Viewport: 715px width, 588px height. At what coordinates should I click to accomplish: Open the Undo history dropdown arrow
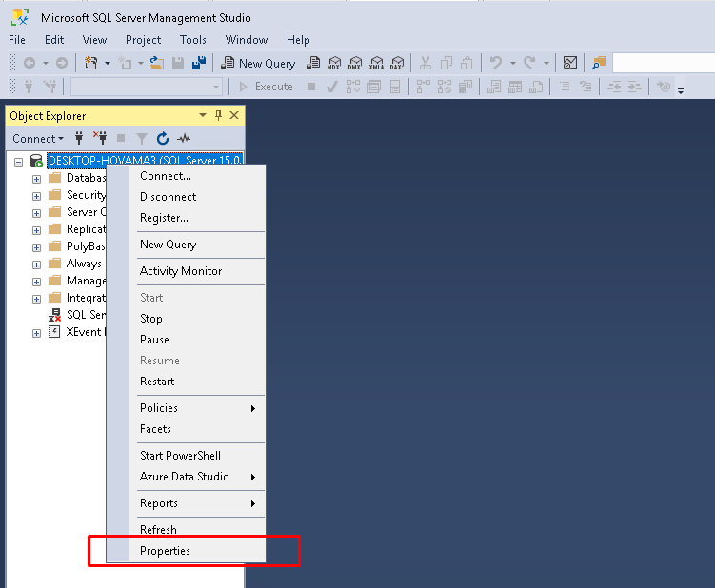click(x=513, y=64)
